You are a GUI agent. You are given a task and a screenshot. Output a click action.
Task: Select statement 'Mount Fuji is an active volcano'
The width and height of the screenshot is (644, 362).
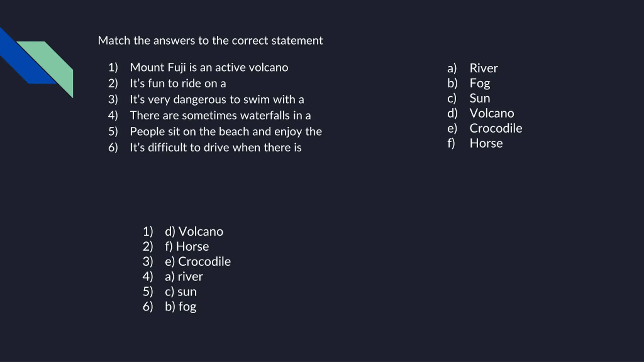pos(209,67)
